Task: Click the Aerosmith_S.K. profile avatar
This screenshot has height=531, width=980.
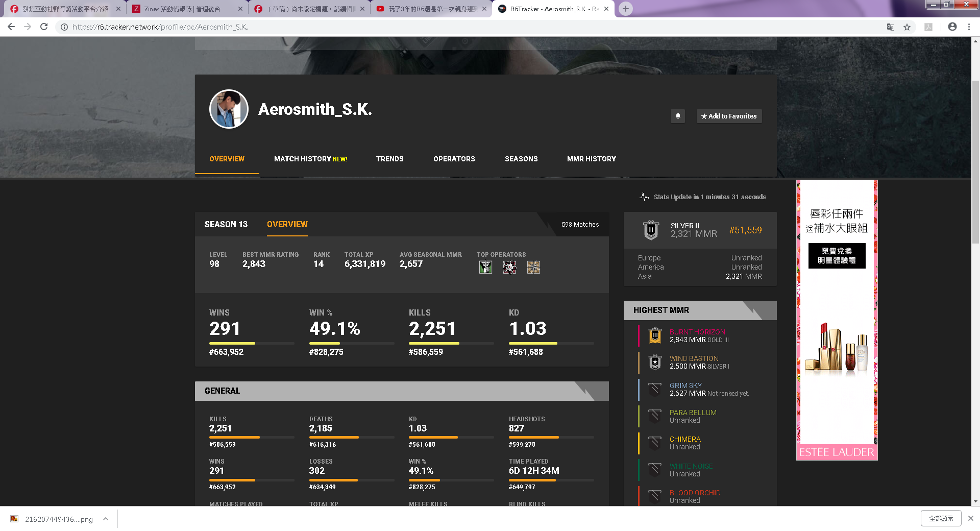Action: 229,109
